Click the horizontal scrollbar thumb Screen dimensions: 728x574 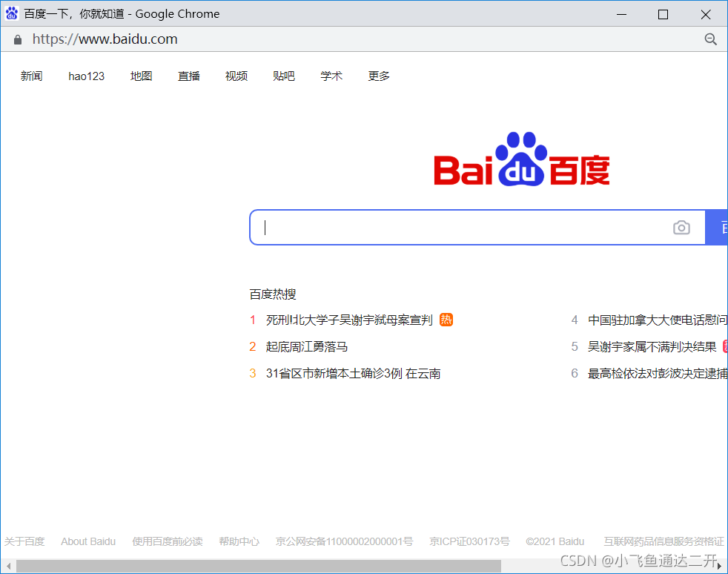tap(259, 566)
